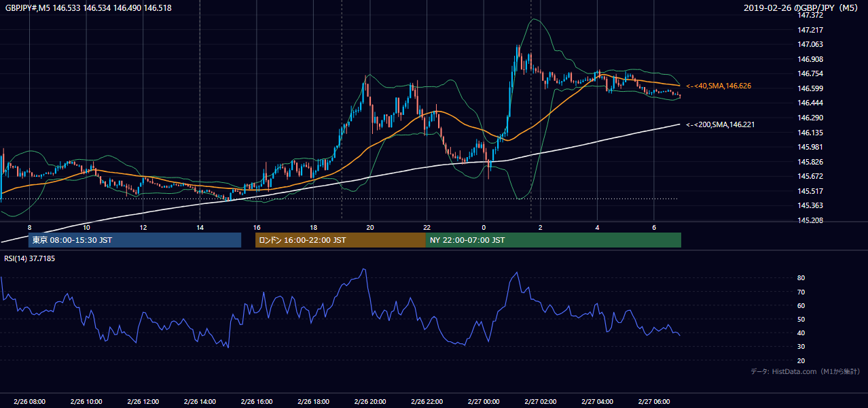Click price axis value 146.135

click(810, 133)
